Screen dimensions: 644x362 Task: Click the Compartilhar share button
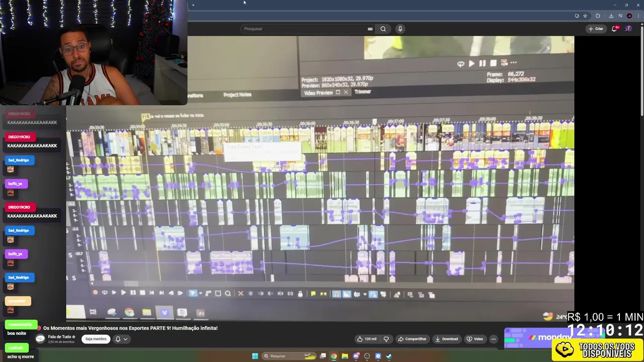pos(412,339)
